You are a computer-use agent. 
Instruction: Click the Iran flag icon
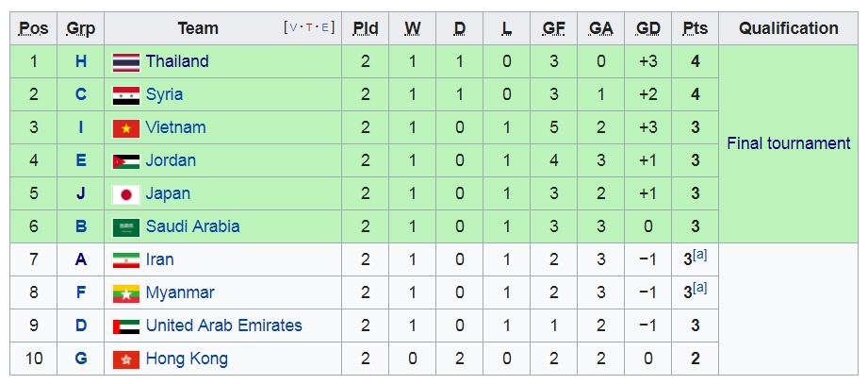pyautogui.click(x=126, y=260)
